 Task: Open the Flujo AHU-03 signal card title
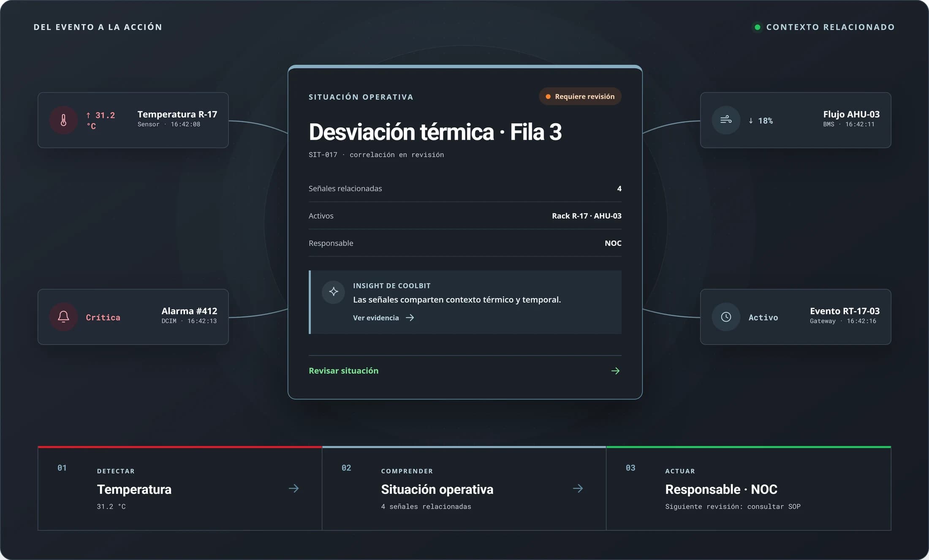[x=851, y=114]
